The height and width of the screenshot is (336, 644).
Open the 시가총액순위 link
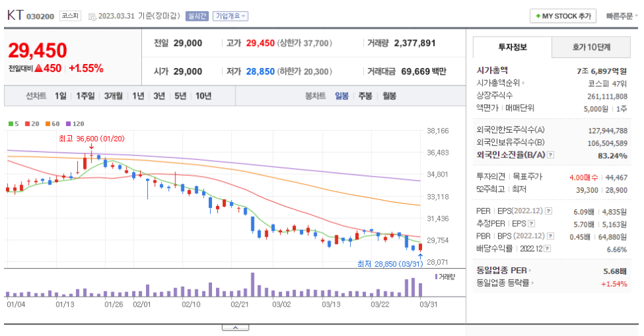tap(498, 83)
